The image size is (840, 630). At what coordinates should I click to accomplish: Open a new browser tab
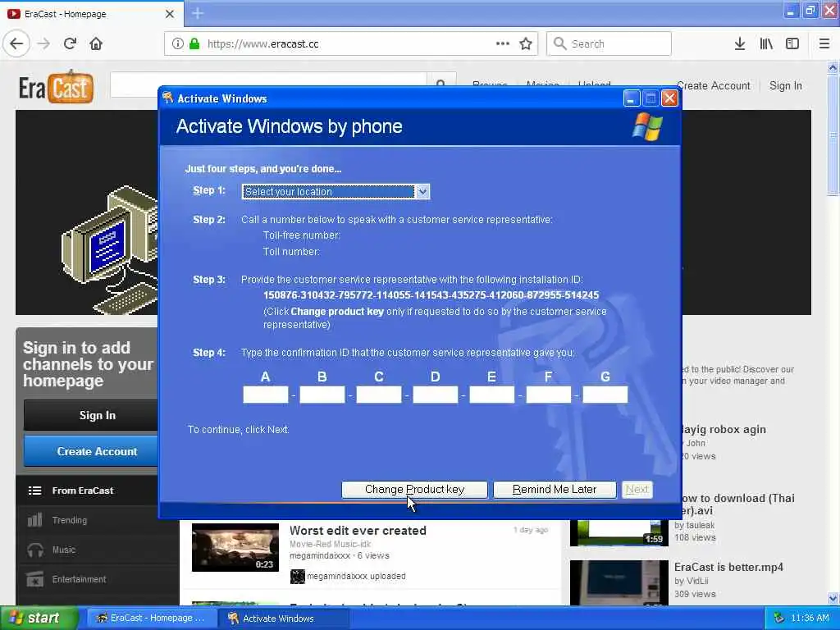(x=198, y=13)
